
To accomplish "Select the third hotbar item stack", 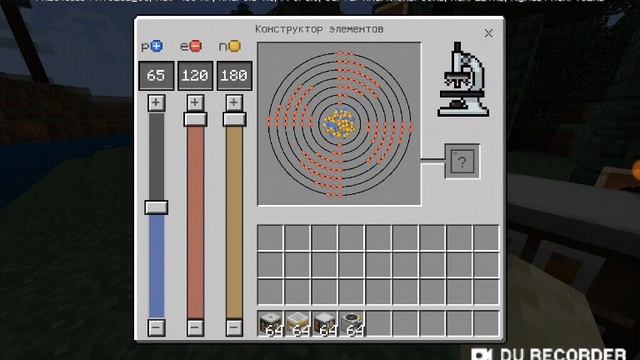I will (x=324, y=324).
